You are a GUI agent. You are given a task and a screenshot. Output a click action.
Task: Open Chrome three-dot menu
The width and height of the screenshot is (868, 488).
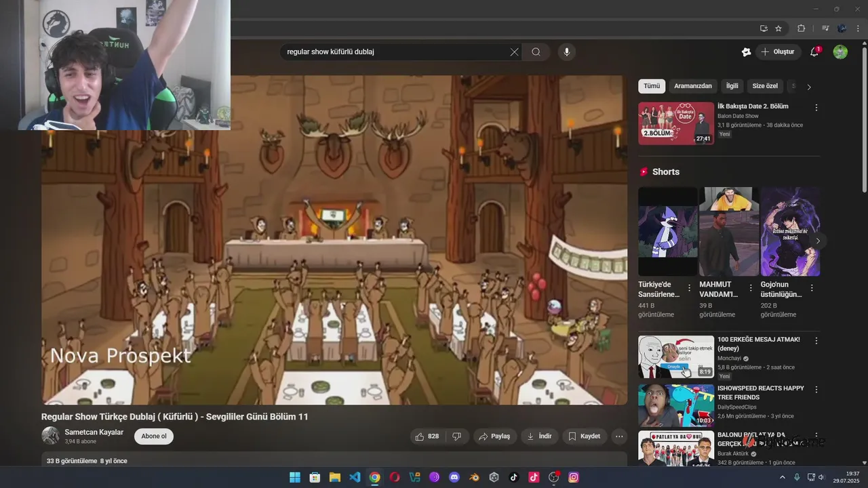859,28
